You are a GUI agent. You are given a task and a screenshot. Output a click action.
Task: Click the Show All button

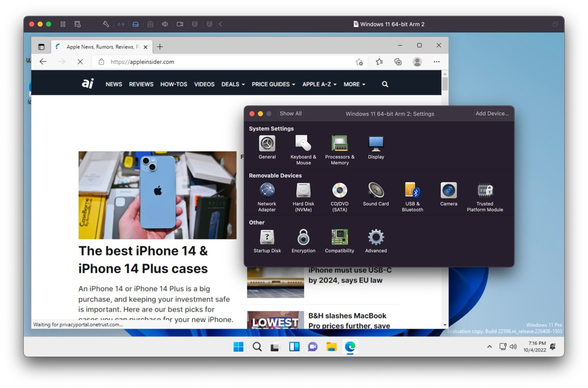[290, 113]
